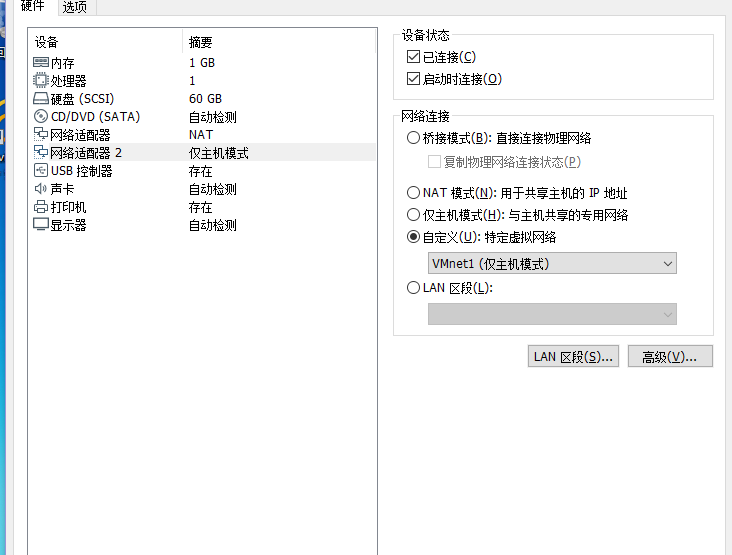Select 自定义(U) 特定虚拟网络 radio button

[x=413, y=237]
